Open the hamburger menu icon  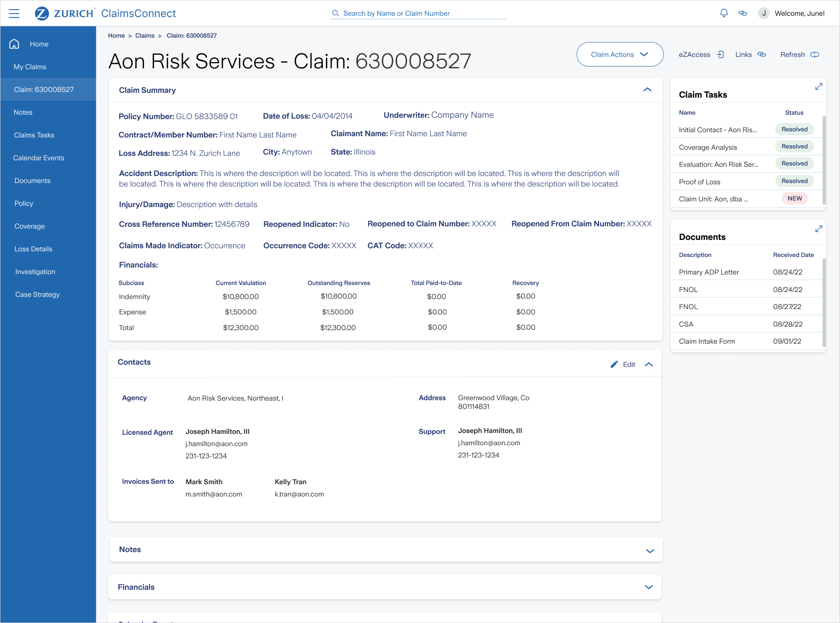click(x=14, y=14)
